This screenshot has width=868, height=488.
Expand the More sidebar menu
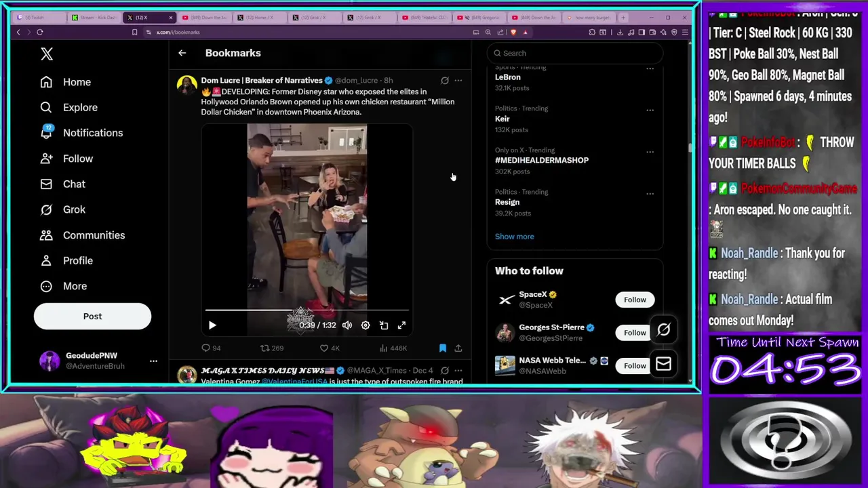coord(63,286)
